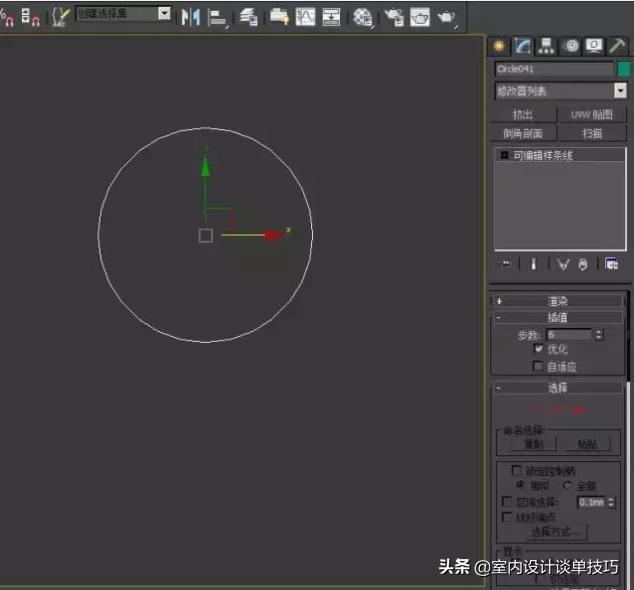Expand the 渲染 rollout
Viewport: 634px width, 590px height.
tap(558, 301)
